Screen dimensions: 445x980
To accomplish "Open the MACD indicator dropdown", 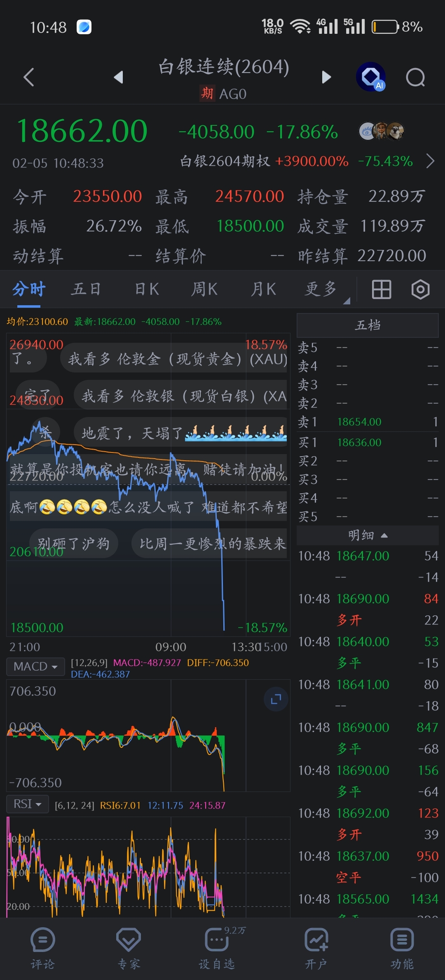I will click(x=35, y=667).
